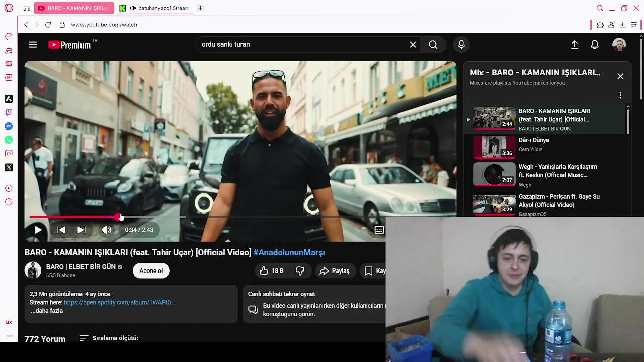The height and width of the screenshot is (362, 644).
Task: Skip to the previous video
Action: coord(61,230)
